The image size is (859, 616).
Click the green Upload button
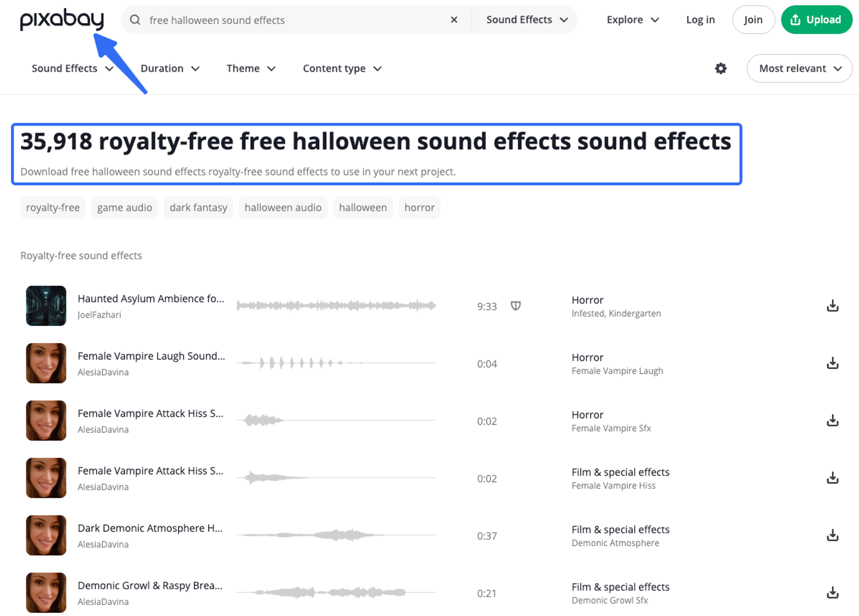tap(816, 20)
